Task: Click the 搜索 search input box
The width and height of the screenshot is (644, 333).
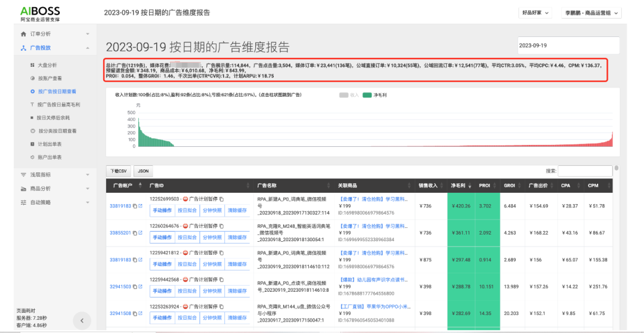Action: click(x=584, y=171)
